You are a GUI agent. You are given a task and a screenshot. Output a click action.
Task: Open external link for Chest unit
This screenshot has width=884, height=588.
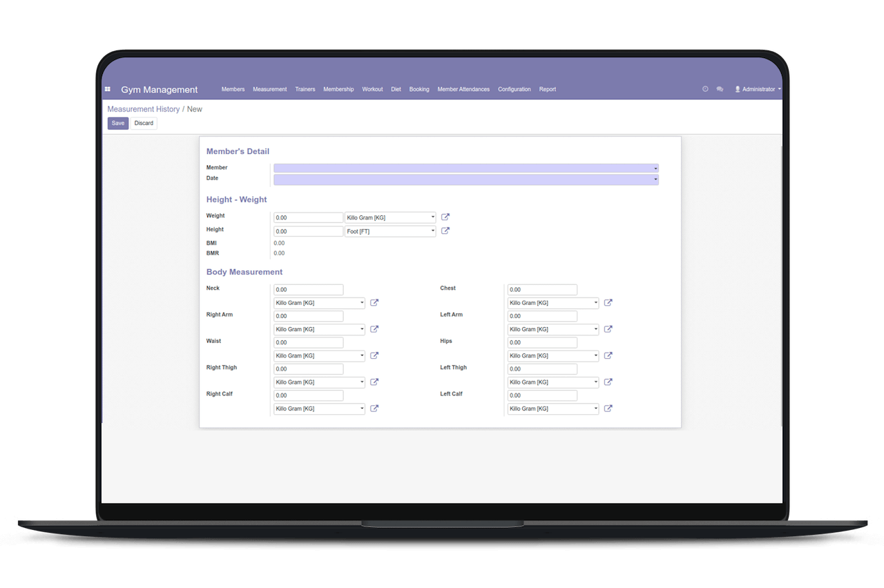click(x=608, y=303)
